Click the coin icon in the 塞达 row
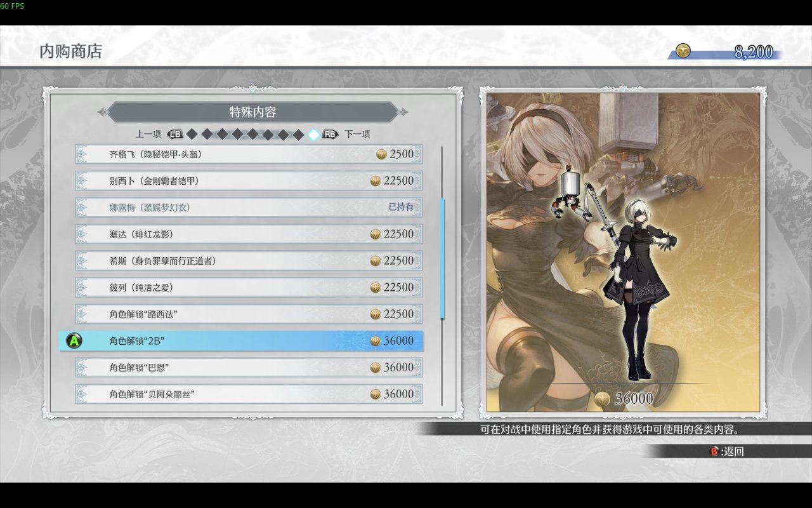 coord(376,234)
